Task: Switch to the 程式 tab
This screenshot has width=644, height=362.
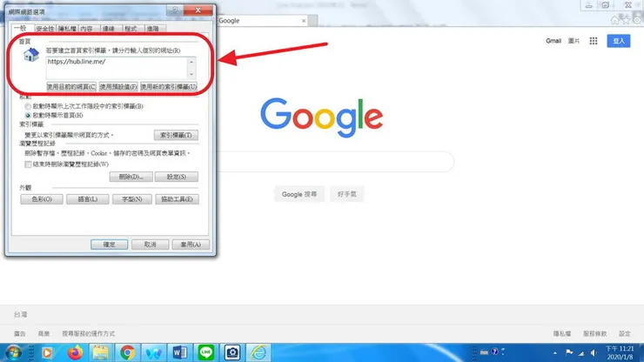Action: [131, 29]
